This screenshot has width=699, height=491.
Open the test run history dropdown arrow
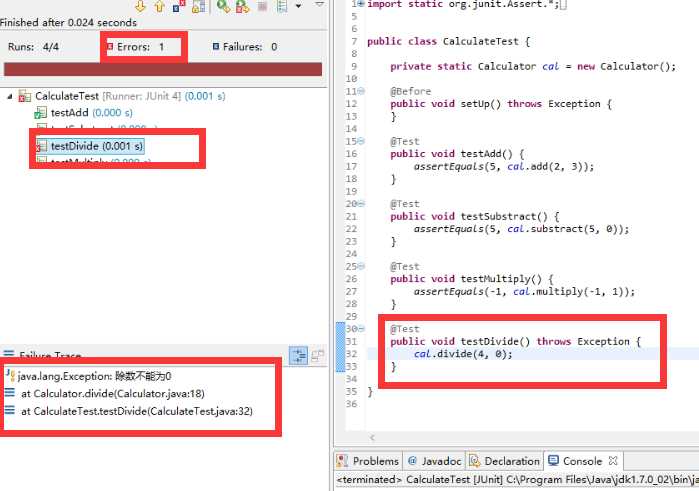pos(298,6)
